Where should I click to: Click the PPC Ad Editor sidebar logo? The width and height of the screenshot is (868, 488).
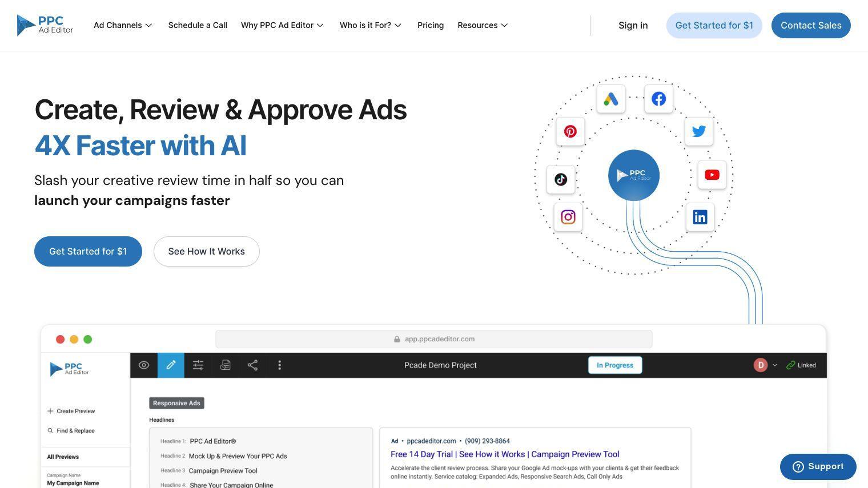point(69,369)
